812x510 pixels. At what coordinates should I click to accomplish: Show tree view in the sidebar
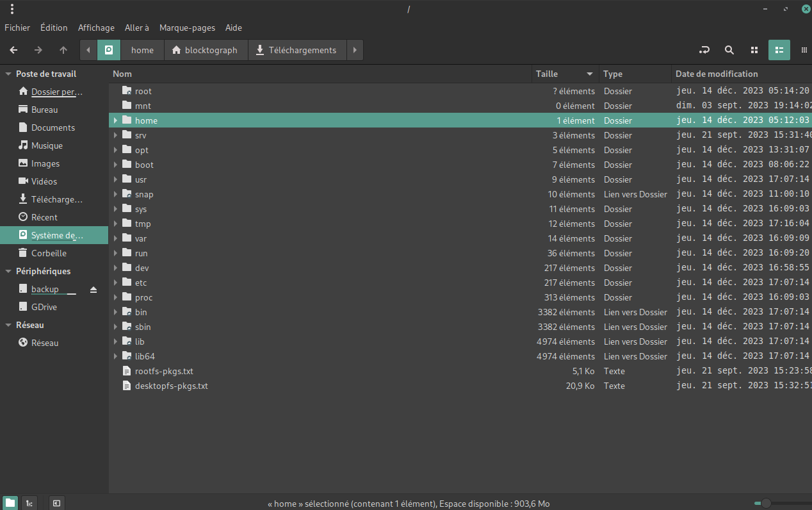point(29,503)
